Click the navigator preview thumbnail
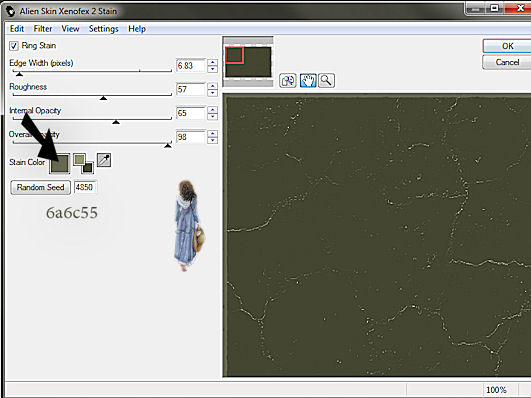This screenshot has height=398, width=531. (x=248, y=62)
